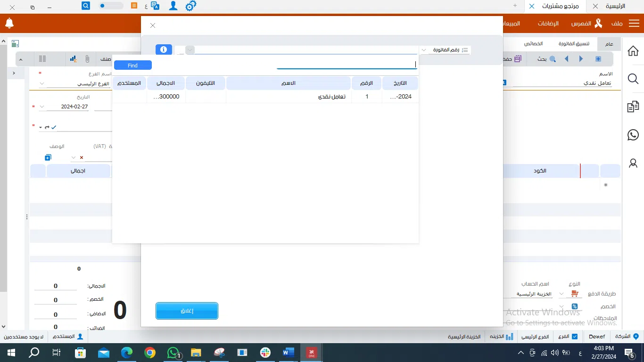
Task: Click the paperclip attachment icon in toolbar
Action: [87, 59]
